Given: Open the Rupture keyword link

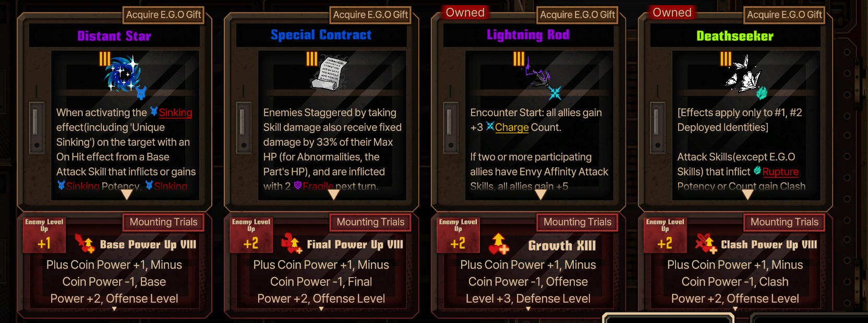Looking at the screenshot, I should click(x=780, y=171).
